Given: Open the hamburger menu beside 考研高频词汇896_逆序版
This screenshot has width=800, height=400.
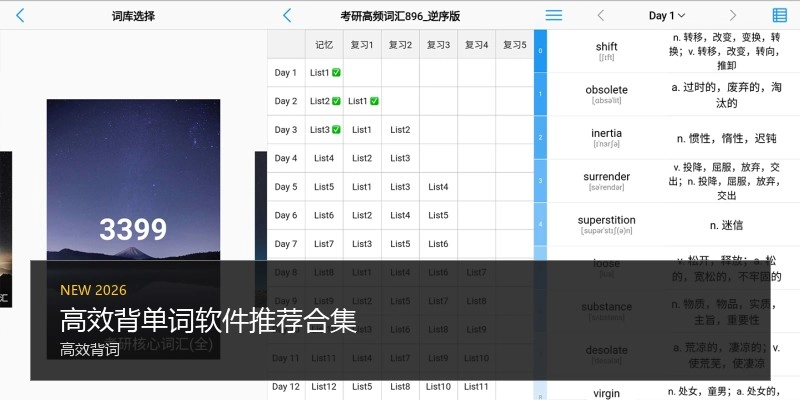Looking at the screenshot, I should click(x=554, y=15).
